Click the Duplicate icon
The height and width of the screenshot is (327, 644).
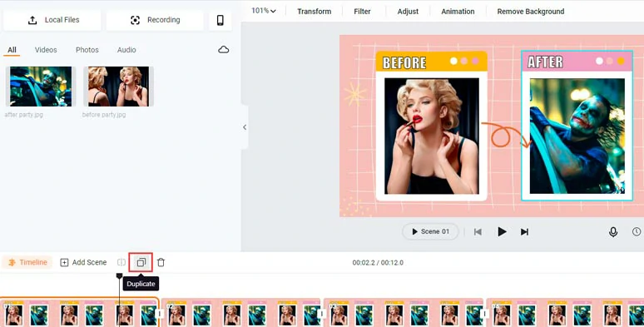[141, 262]
